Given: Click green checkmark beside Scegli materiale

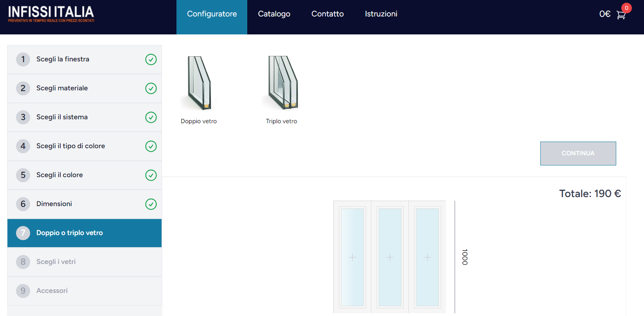Looking at the screenshot, I should click(x=151, y=88).
